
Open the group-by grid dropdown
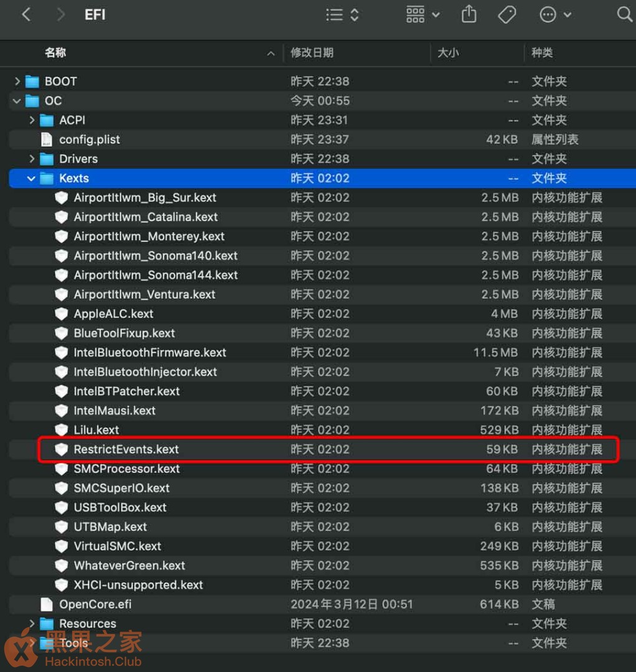(423, 14)
